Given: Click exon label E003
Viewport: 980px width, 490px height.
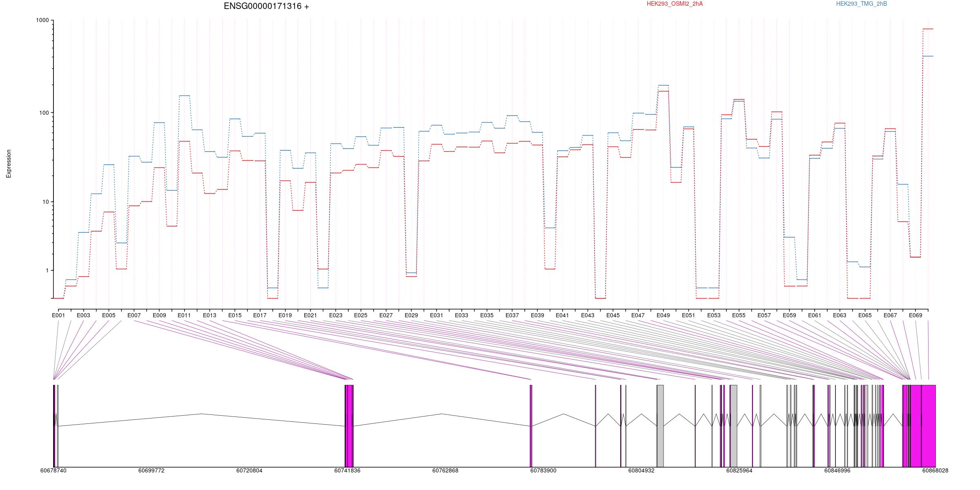Looking at the screenshot, I should click(83, 315).
